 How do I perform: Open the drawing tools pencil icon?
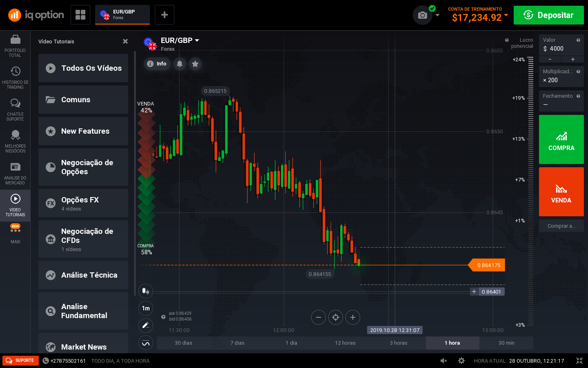[146, 325]
